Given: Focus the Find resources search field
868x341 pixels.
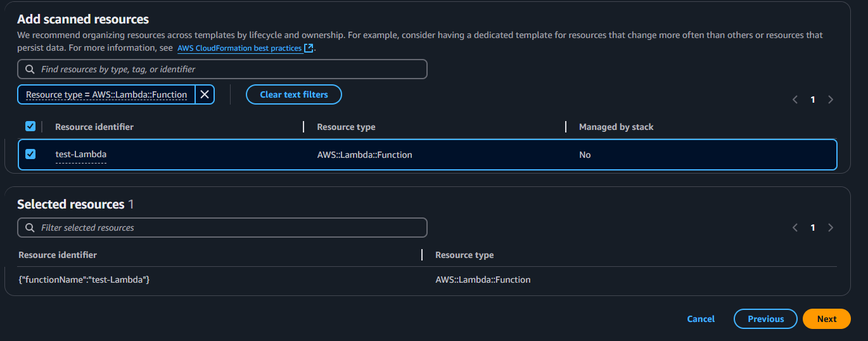Looking at the screenshot, I should 222,69.
